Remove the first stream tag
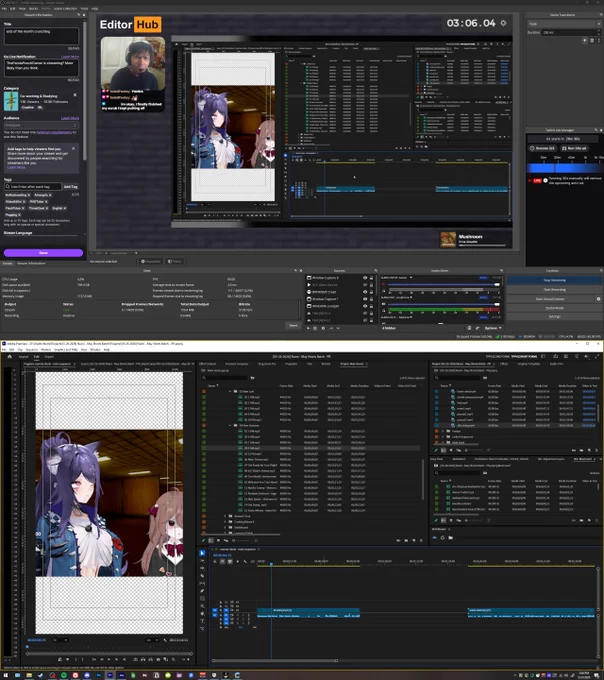The height and width of the screenshot is (680, 604). (x=29, y=195)
